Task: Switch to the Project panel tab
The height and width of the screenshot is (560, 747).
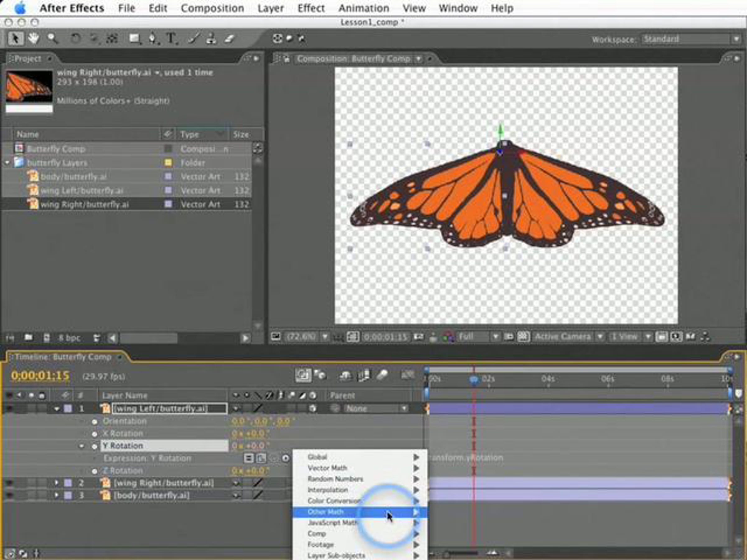Action: pos(28,59)
